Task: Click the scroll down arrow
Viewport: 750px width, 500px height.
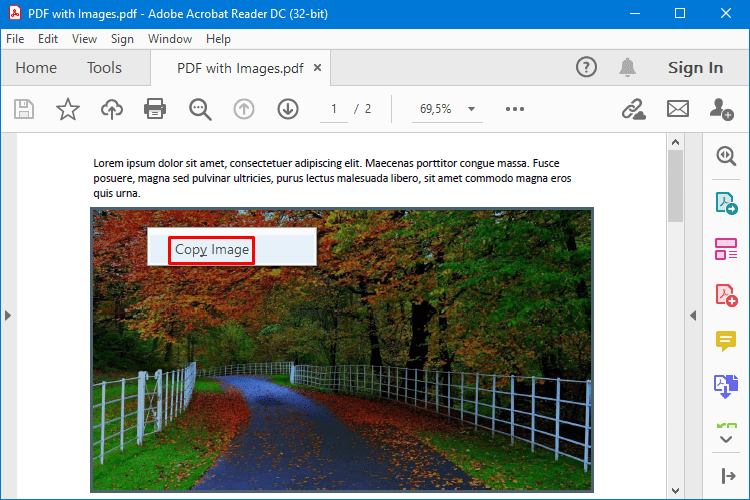Action: click(675, 490)
